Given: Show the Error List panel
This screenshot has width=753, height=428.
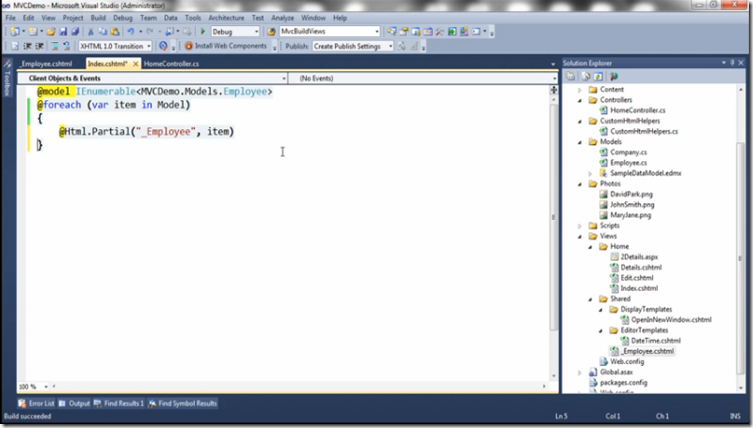Looking at the screenshot, I should 36,404.
